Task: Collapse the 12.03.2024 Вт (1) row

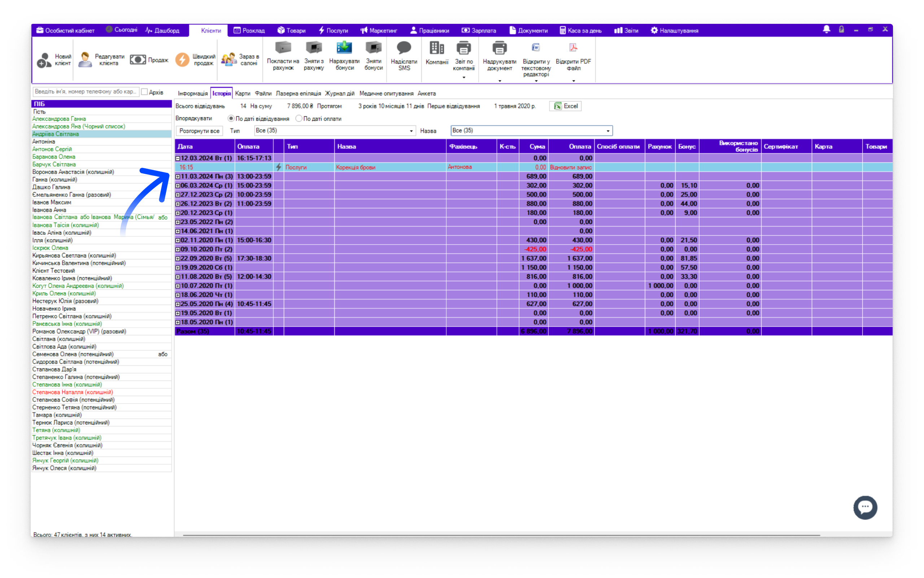Action: 178,158
